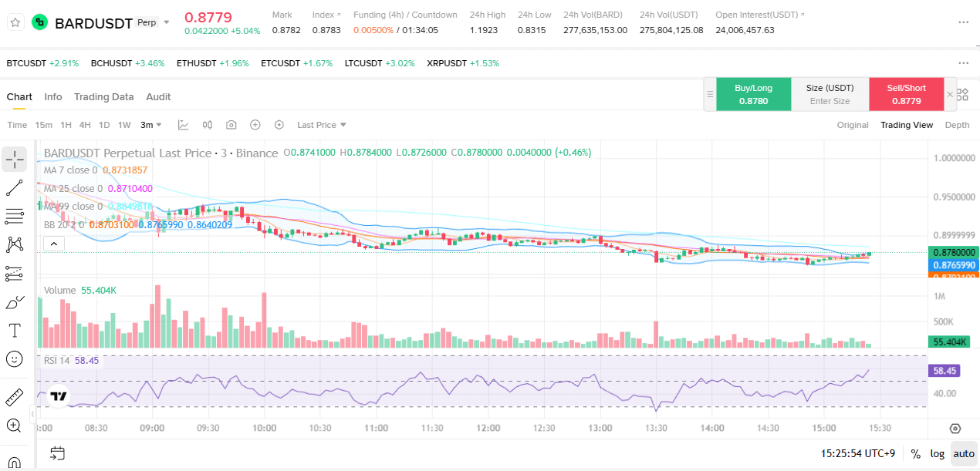Viewport: 980px width, 471px height.
Task: Select the BCHUSDT ticker
Action: 127,63
